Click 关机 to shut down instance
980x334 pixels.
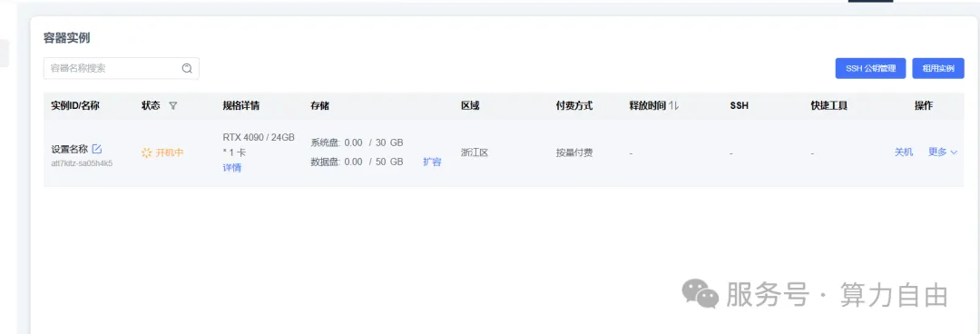pos(904,152)
